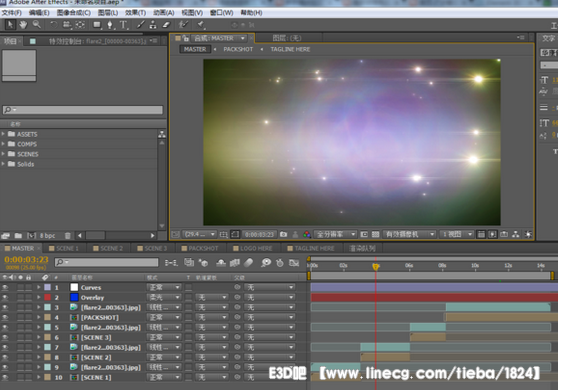
Task: Open the LOGO HERE timeline tab
Action: coord(252,248)
